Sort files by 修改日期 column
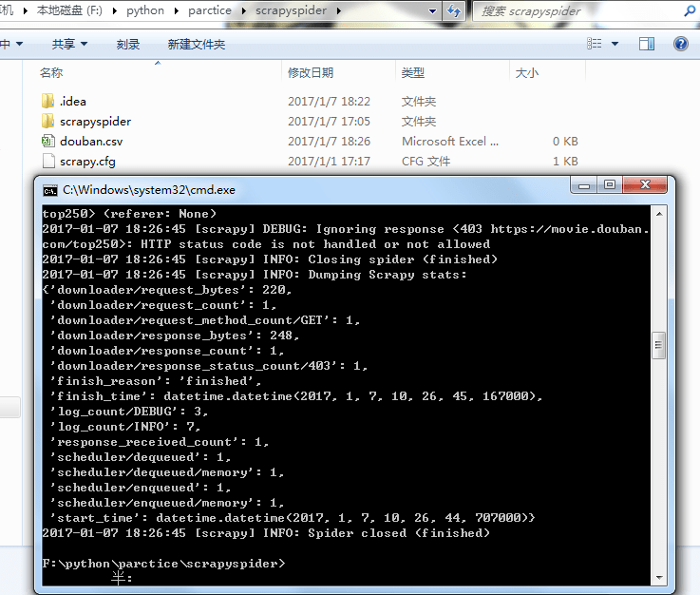 coord(311,72)
